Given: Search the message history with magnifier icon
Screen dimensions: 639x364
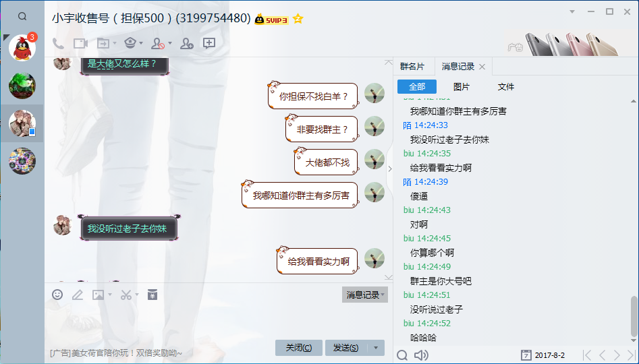Looking at the screenshot, I should coord(402,355).
